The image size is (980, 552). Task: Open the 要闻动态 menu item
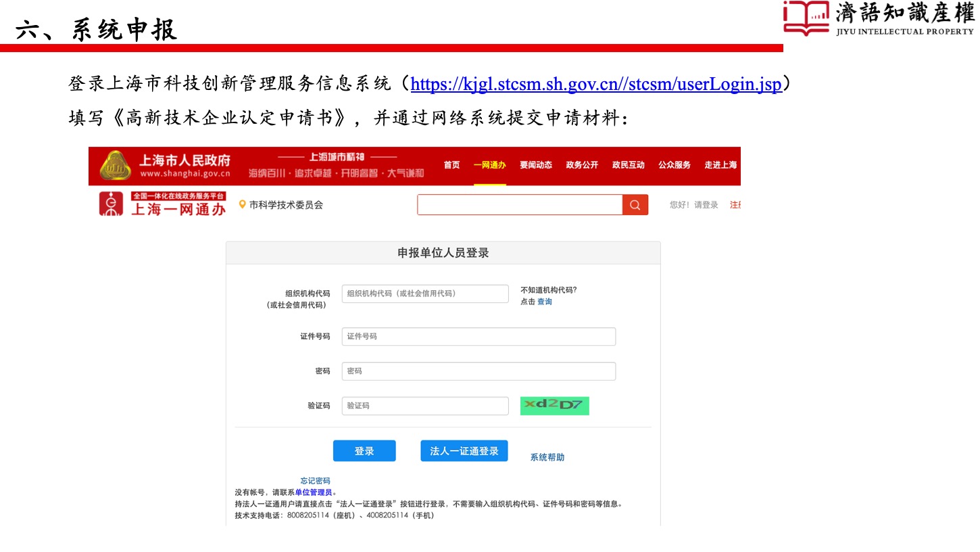(x=535, y=165)
